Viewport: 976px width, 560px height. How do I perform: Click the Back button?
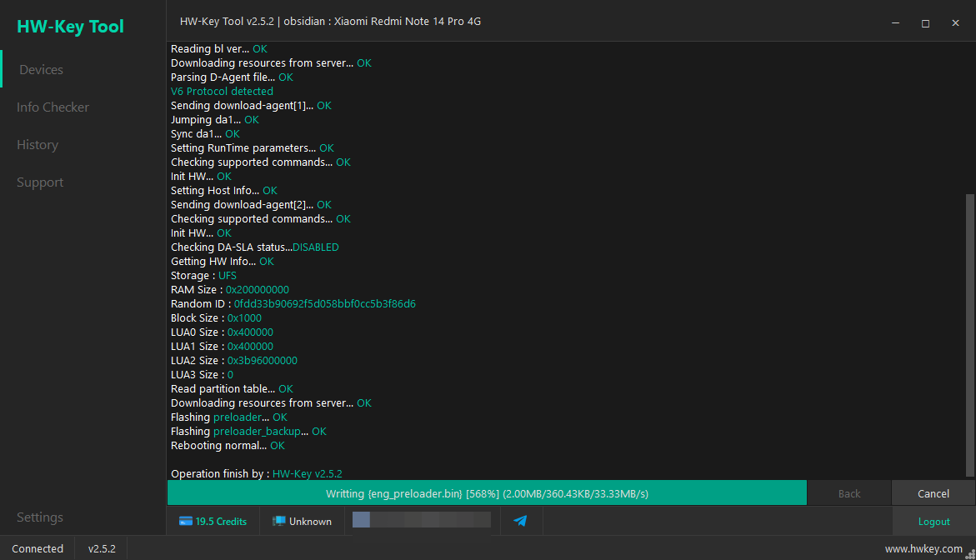pos(849,493)
